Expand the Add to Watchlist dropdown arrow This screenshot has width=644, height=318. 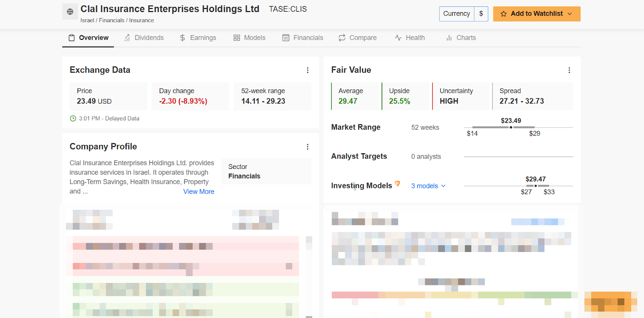570,14
